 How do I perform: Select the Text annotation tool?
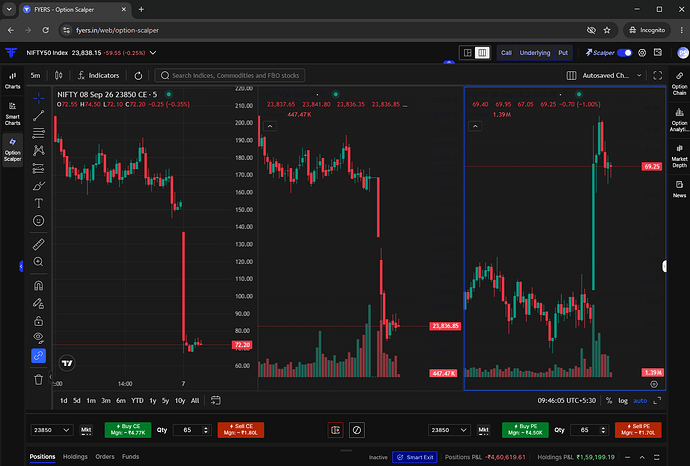(x=38, y=203)
